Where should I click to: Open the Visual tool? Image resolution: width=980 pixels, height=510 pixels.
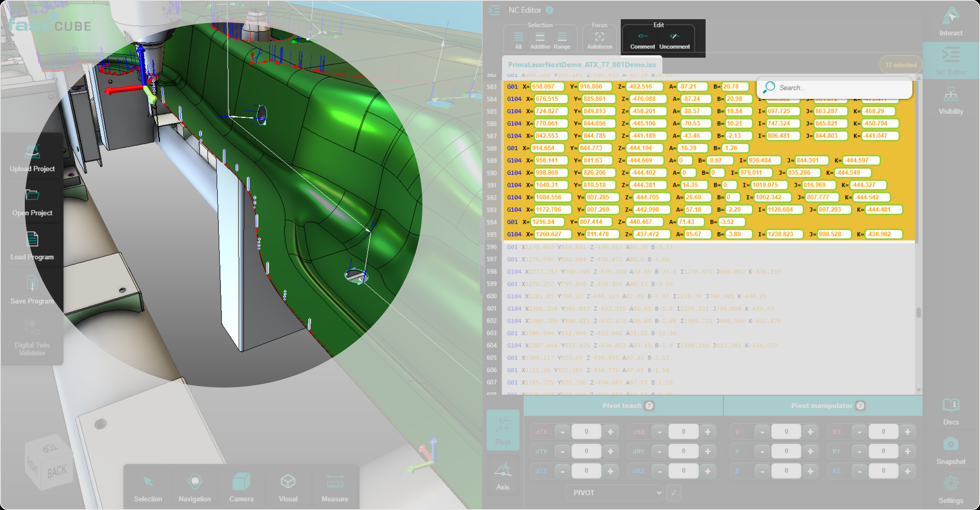[288, 488]
